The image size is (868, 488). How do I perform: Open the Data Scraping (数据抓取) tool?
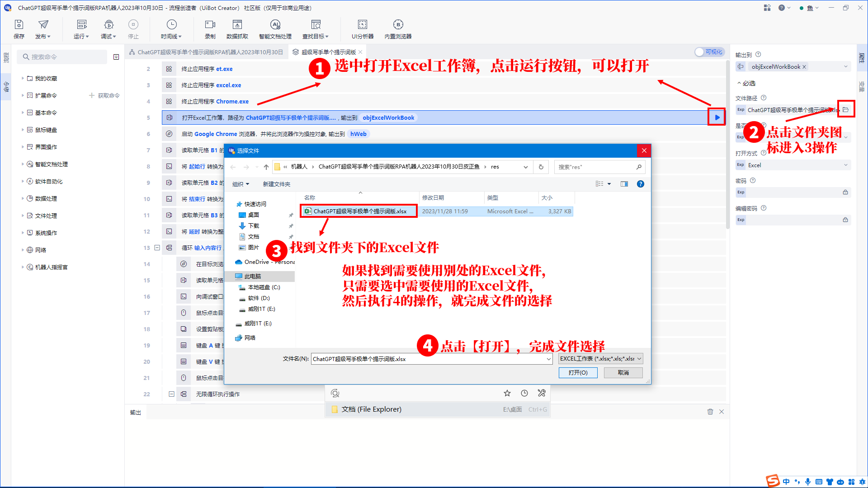(237, 29)
